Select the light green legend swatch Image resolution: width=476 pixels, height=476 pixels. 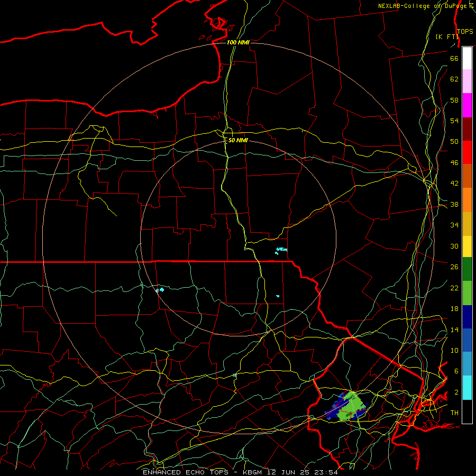[x=467, y=293]
